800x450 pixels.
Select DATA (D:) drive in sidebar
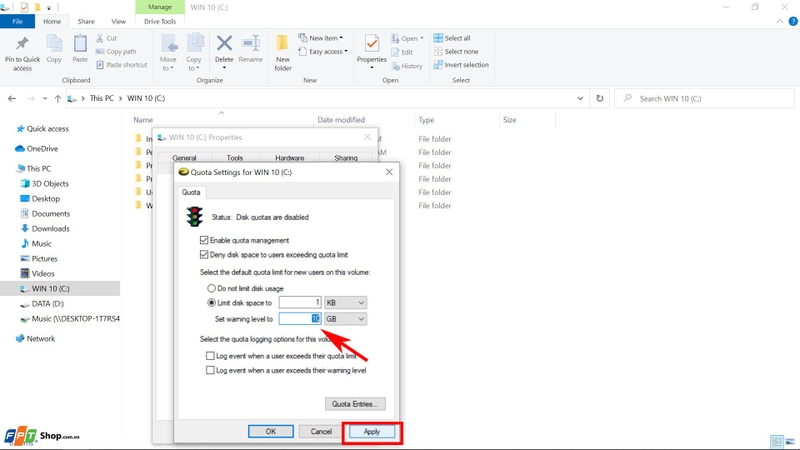(42, 304)
